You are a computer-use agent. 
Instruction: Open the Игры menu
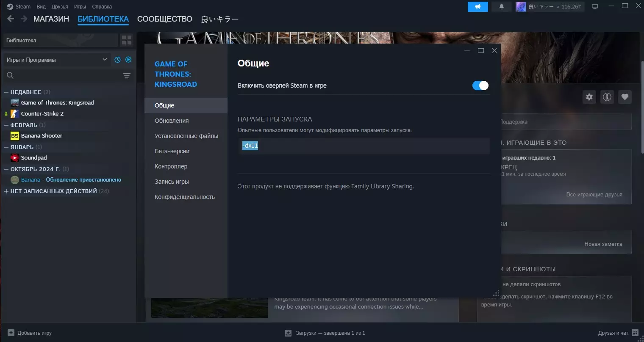80,6
